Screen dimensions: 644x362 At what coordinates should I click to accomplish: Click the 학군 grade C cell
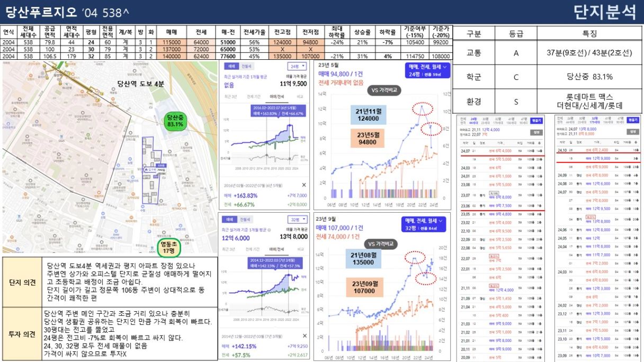tap(516, 77)
